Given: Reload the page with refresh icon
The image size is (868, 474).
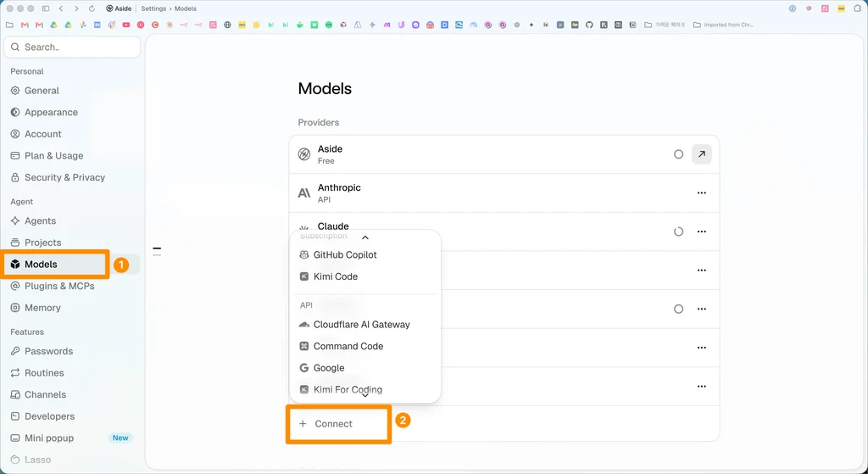Looking at the screenshot, I should coord(92,8).
